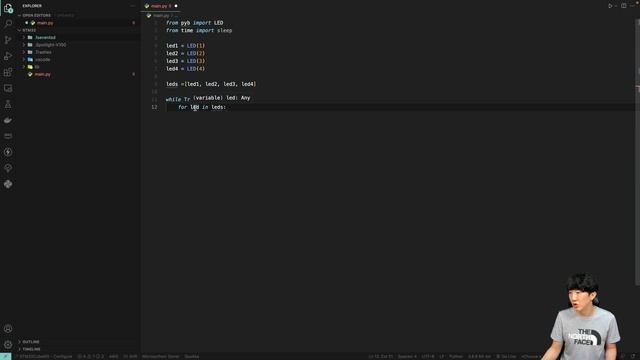Close main.py in Open Editors list
The width and height of the screenshot is (640, 360).
click(27, 23)
